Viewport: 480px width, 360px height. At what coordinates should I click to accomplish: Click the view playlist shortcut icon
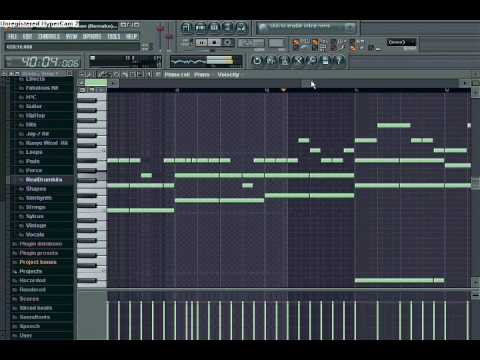coord(187,27)
